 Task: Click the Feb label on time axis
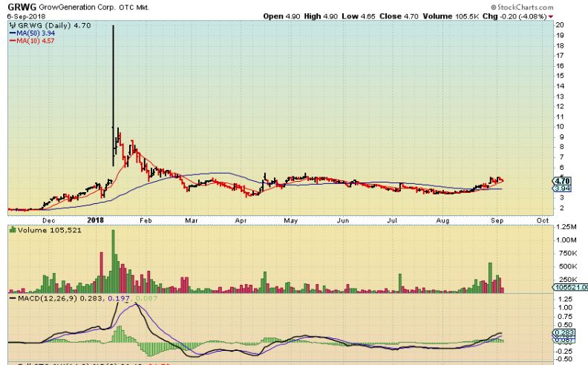coord(146,221)
